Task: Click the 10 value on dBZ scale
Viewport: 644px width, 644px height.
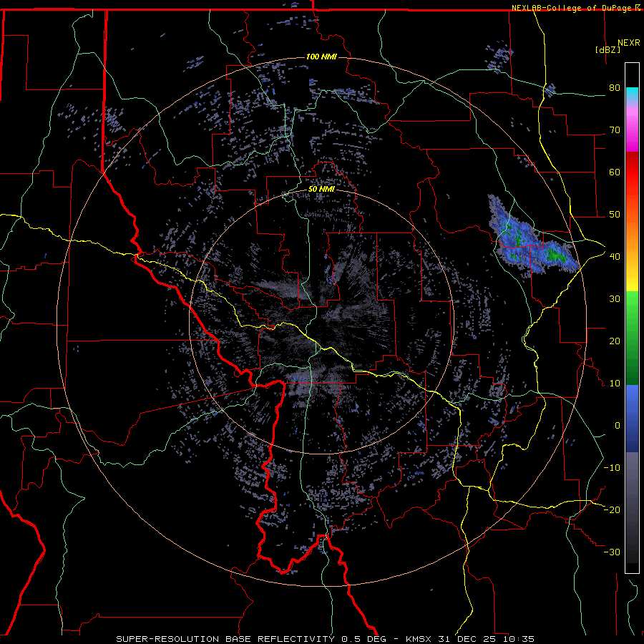Action: point(615,384)
